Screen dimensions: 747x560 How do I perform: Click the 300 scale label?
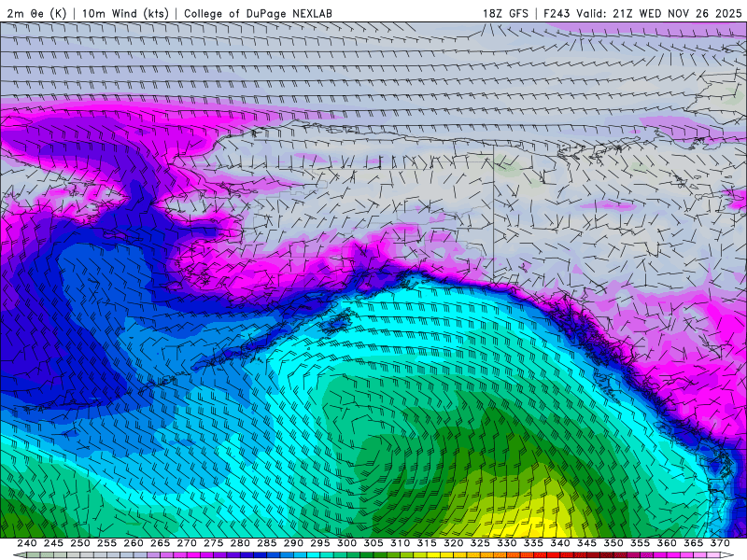point(346,543)
